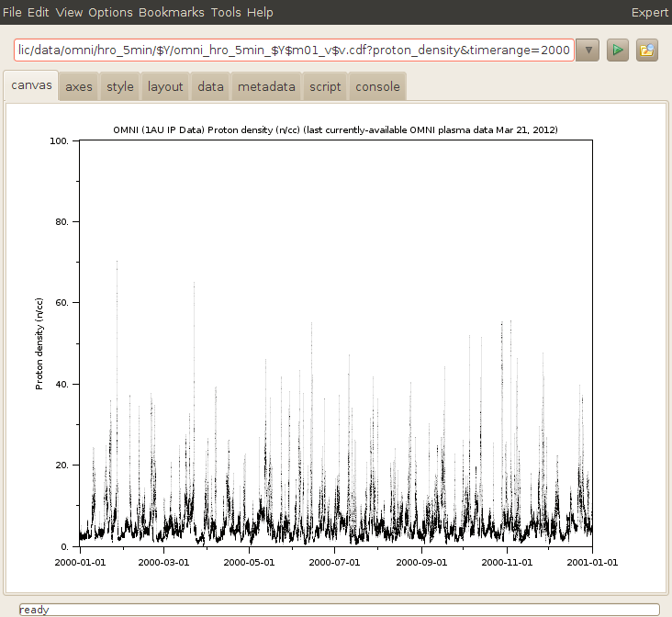Open the script tab

(x=325, y=87)
